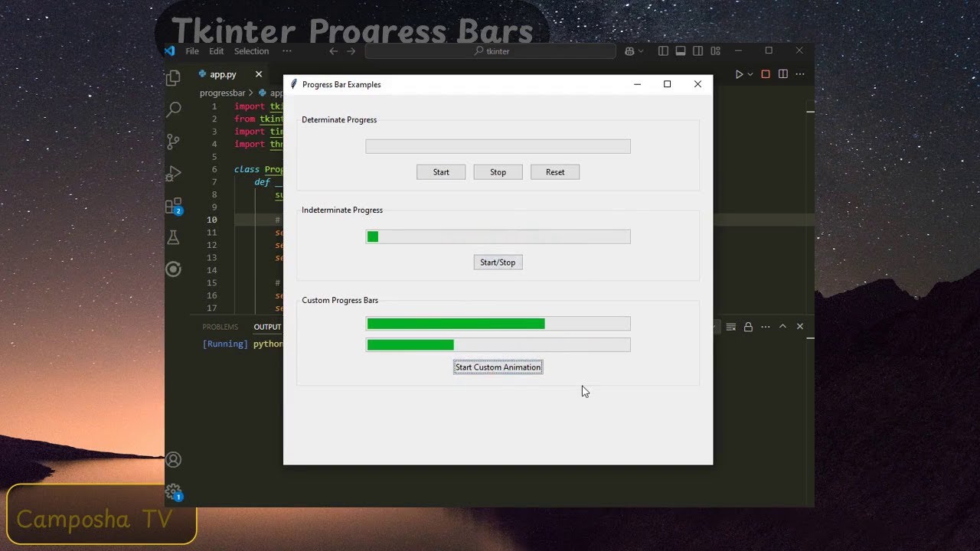Viewport: 980px width, 551px height.
Task: Click the tkinter search box in title bar
Action: (491, 51)
